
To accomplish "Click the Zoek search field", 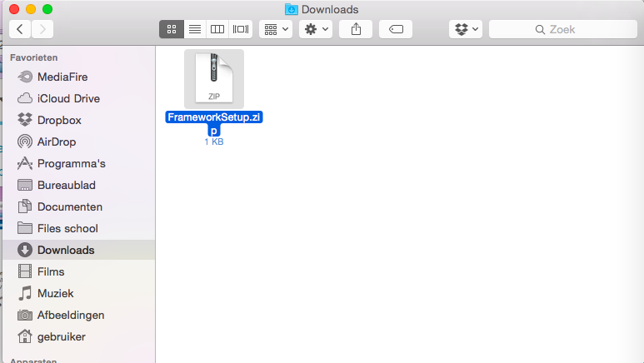I will [x=563, y=29].
